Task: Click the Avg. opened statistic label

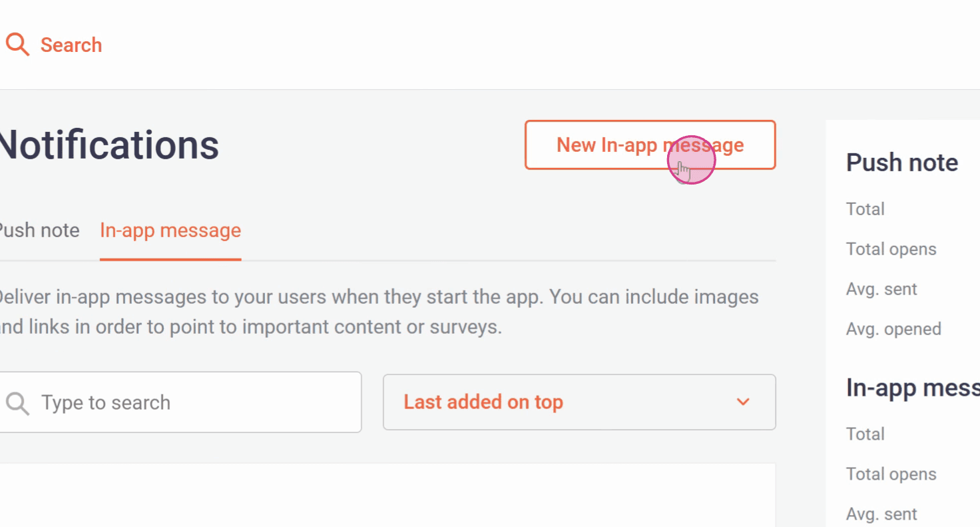Action: tap(893, 329)
